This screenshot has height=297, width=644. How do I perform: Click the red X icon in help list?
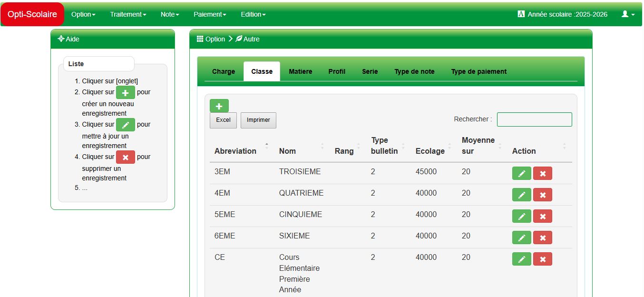(x=126, y=157)
